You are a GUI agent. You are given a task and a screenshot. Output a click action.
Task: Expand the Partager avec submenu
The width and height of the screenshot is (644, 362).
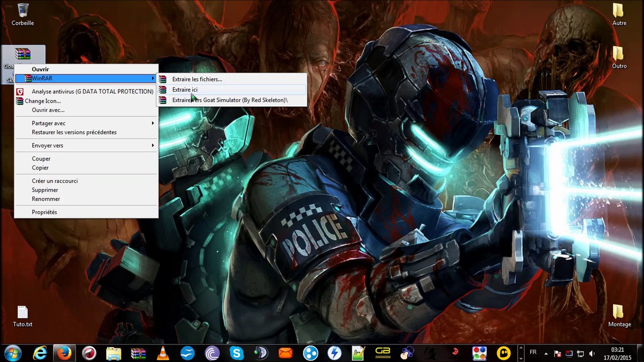point(153,123)
